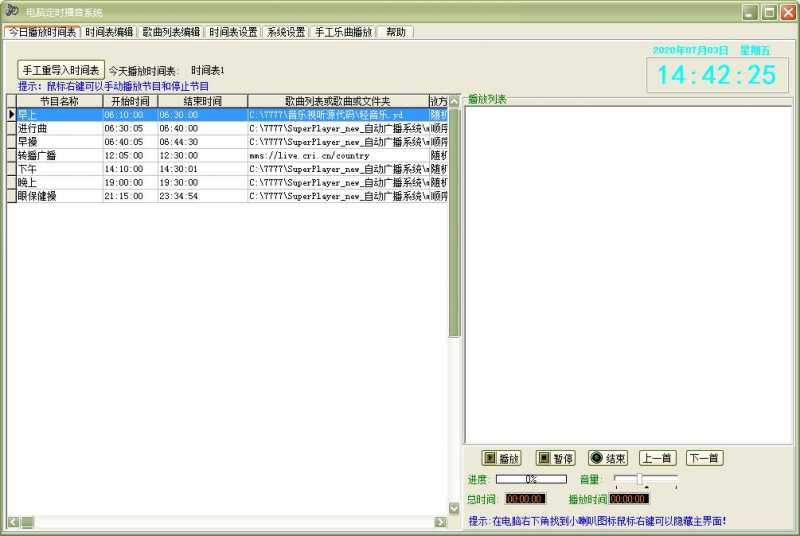Click the start time 06:40:05 cell
Viewport: 800px width, 536px height.
coord(130,142)
